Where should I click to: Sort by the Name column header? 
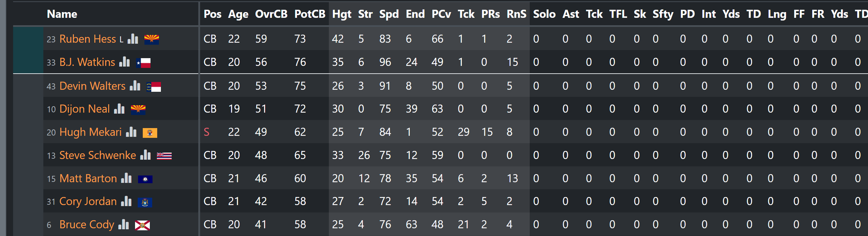point(62,14)
